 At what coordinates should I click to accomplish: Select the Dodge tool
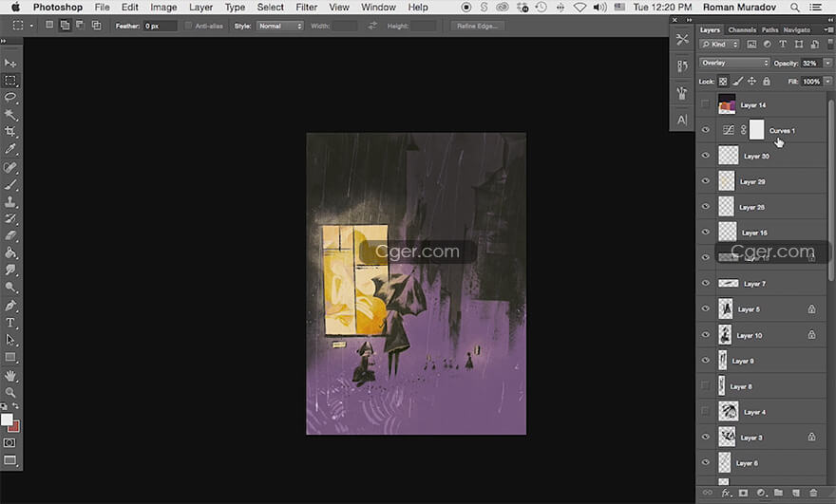(x=10, y=288)
